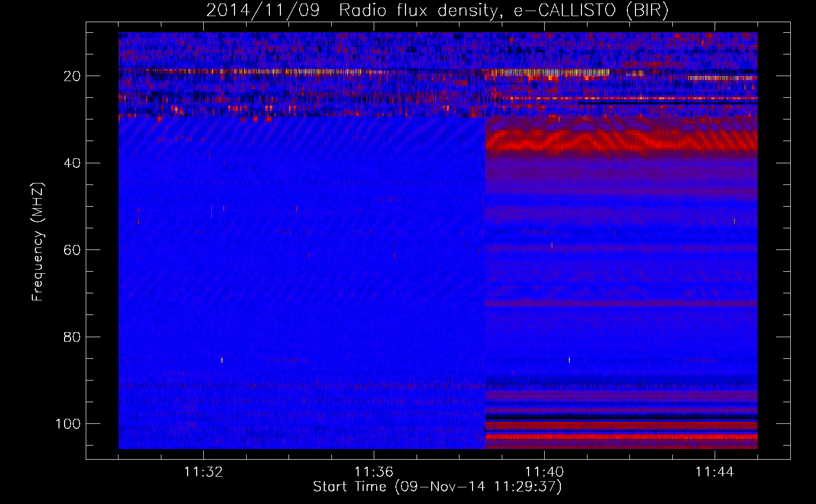This screenshot has width=816, height=504.
Task: Click the 'Start Time (09-Nov-14 11:29:37)' label
Action: pyautogui.click(x=437, y=487)
